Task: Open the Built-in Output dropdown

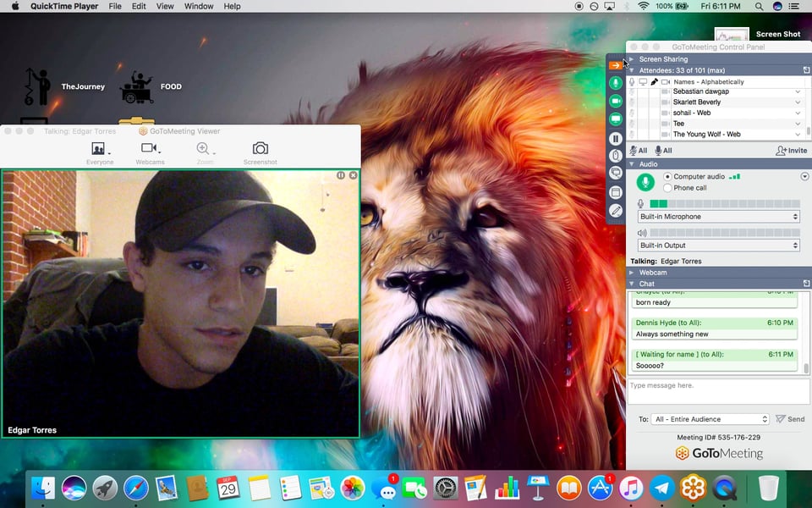Action: 718,246
